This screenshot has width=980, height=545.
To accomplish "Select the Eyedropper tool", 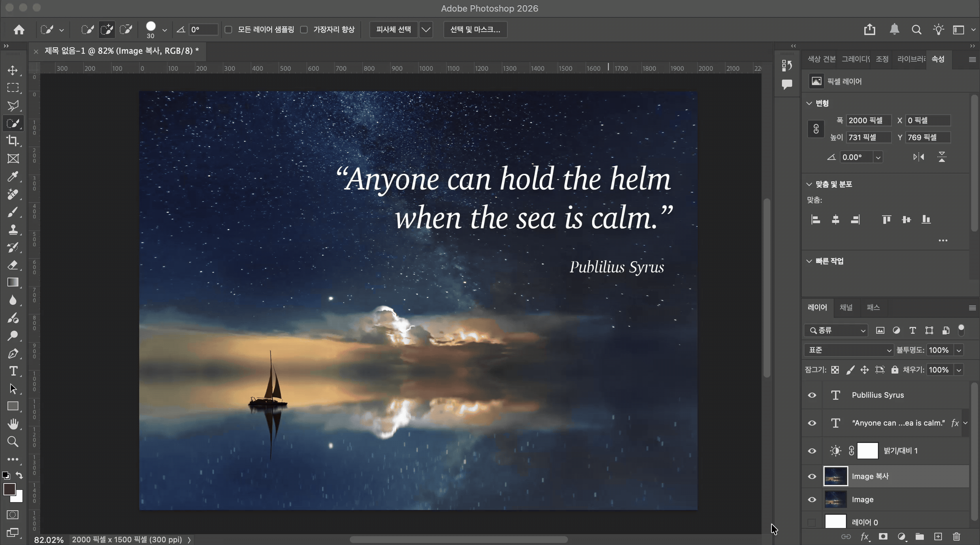I will tap(13, 177).
